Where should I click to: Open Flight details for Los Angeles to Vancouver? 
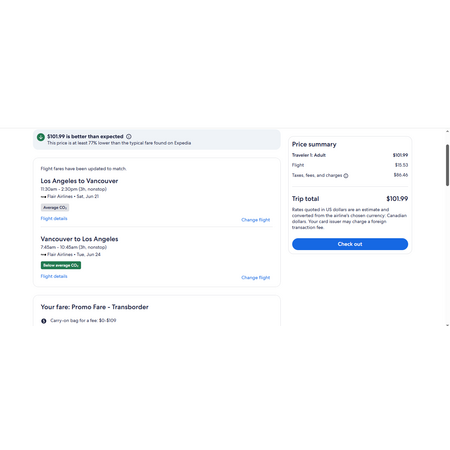point(54,219)
